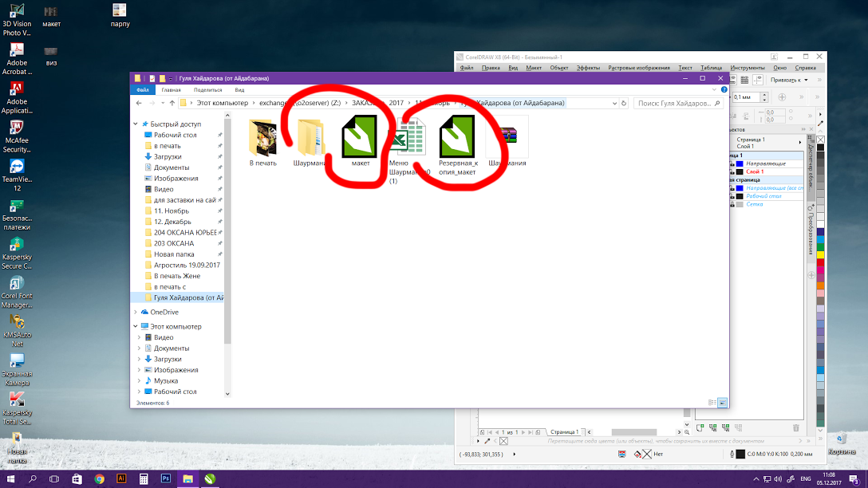Expand OneDrive in Explorer tree

136,312
